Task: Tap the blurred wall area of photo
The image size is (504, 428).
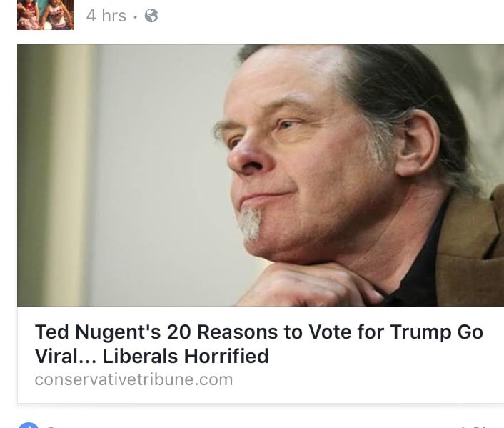Action: point(154,161)
